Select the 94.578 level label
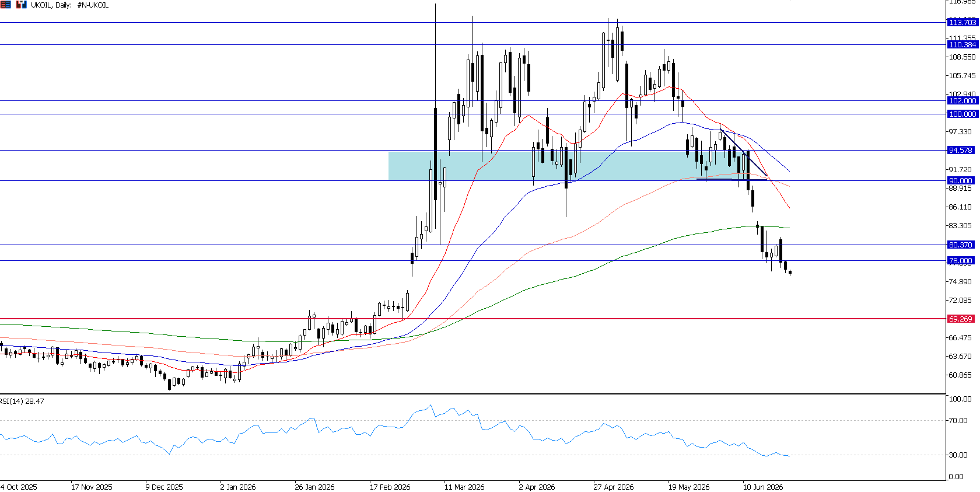The height and width of the screenshot is (492, 980). [961, 150]
